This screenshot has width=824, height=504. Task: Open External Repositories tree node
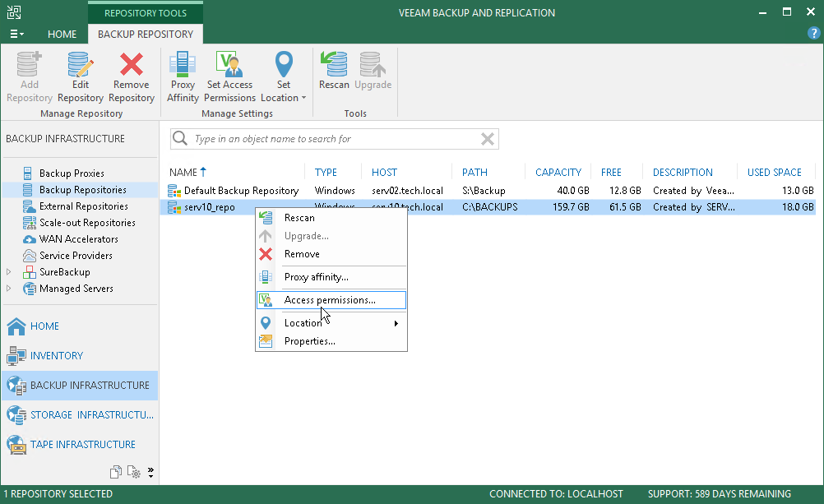tap(84, 206)
